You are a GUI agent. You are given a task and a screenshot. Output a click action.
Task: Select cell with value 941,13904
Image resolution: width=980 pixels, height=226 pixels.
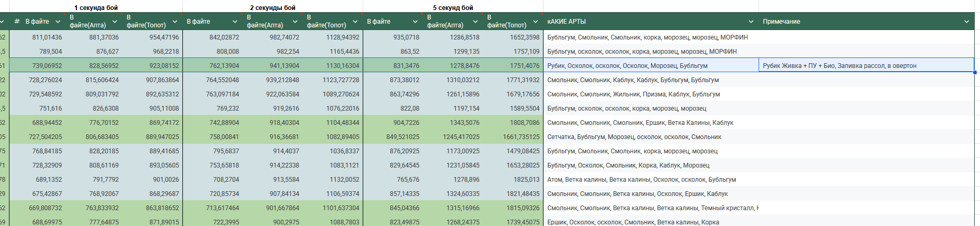[273, 66]
